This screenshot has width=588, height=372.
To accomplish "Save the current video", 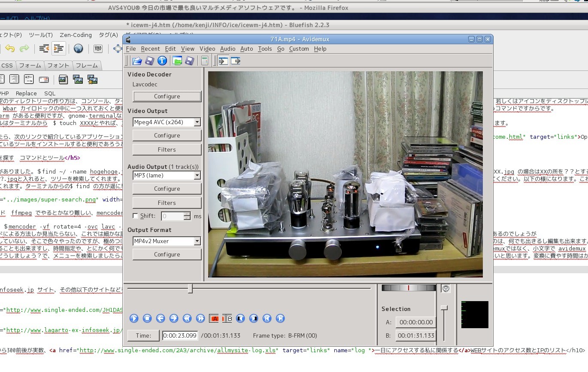I will pos(149,61).
